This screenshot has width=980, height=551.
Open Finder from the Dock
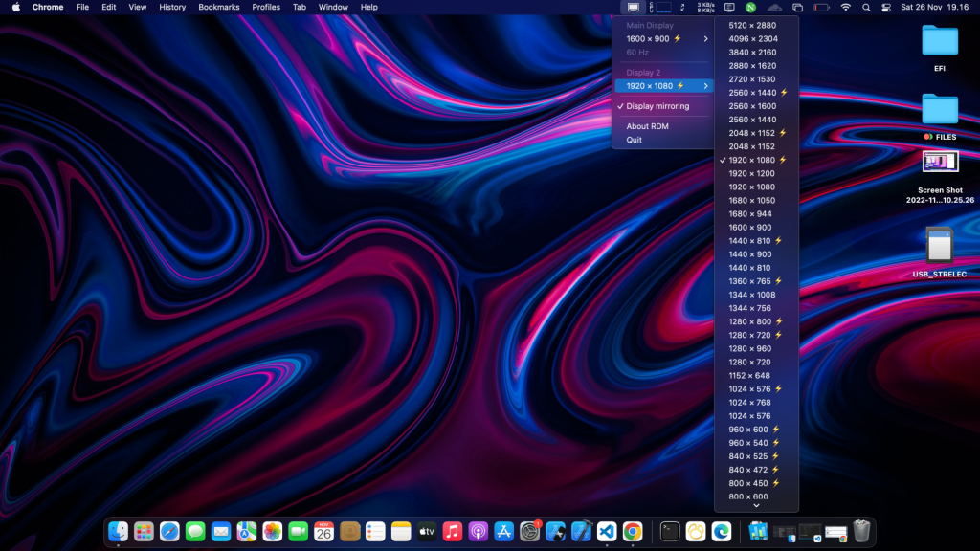(x=119, y=531)
